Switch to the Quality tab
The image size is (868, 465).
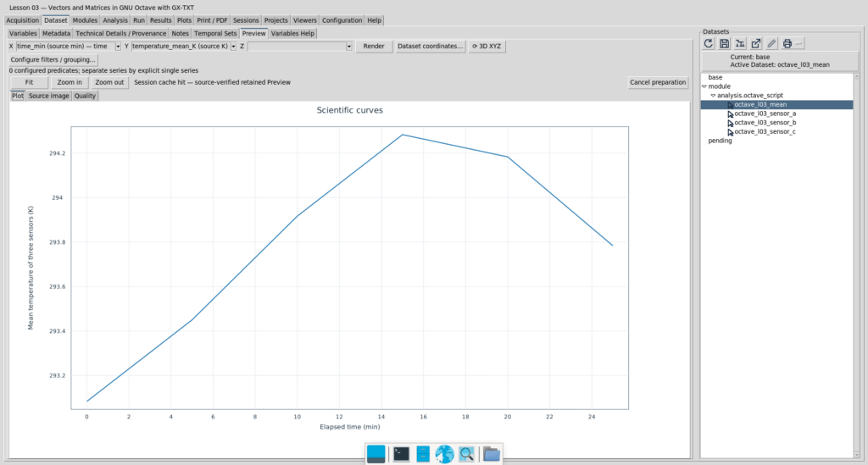pyautogui.click(x=85, y=97)
